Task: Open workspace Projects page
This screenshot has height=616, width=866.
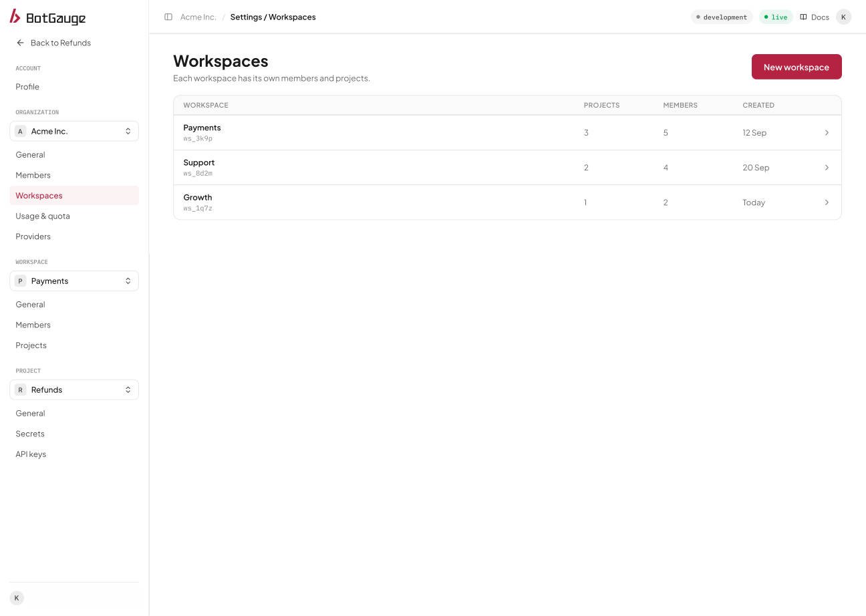Action: [31, 345]
